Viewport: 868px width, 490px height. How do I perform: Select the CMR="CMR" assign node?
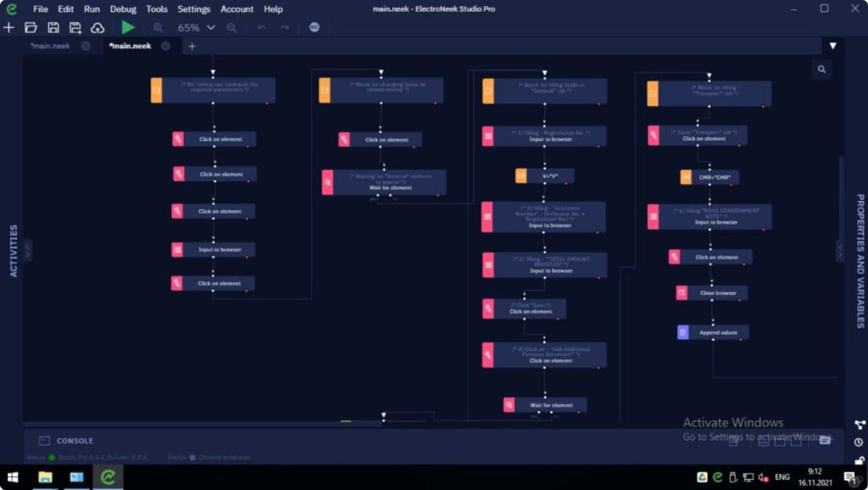pos(709,177)
